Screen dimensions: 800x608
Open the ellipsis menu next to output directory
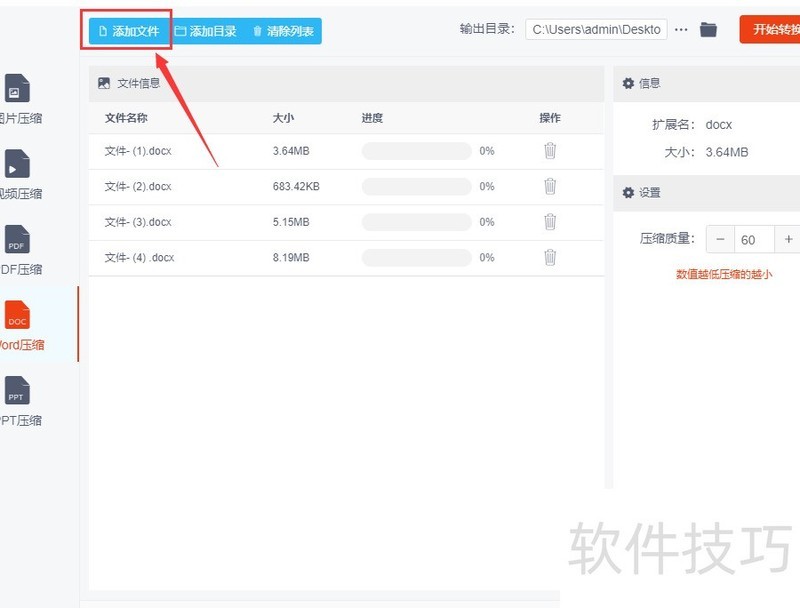point(681,29)
